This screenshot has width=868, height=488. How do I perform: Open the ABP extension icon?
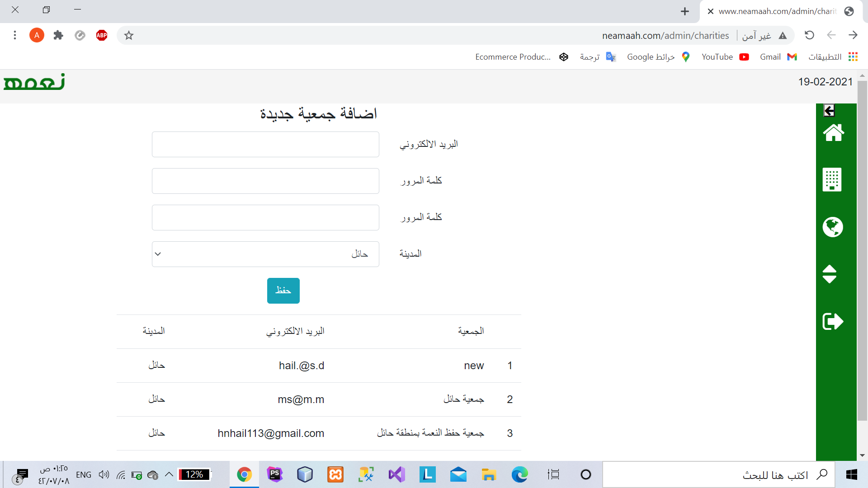pyautogui.click(x=102, y=35)
